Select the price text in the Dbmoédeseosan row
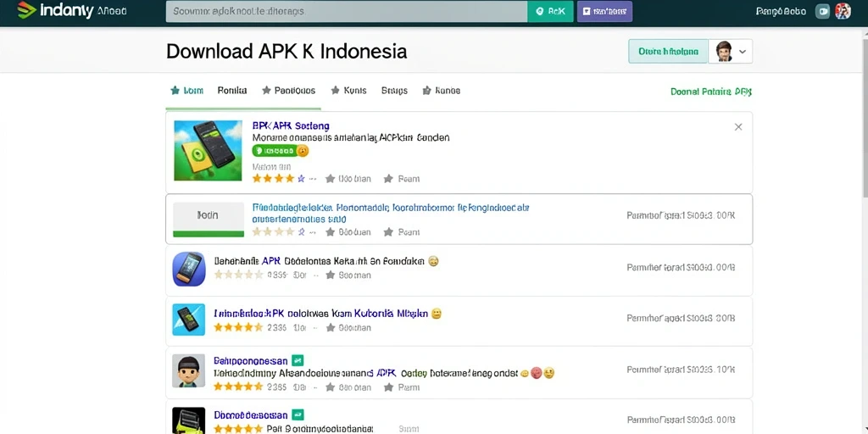Screen dimensions: 868x434 point(681,420)
